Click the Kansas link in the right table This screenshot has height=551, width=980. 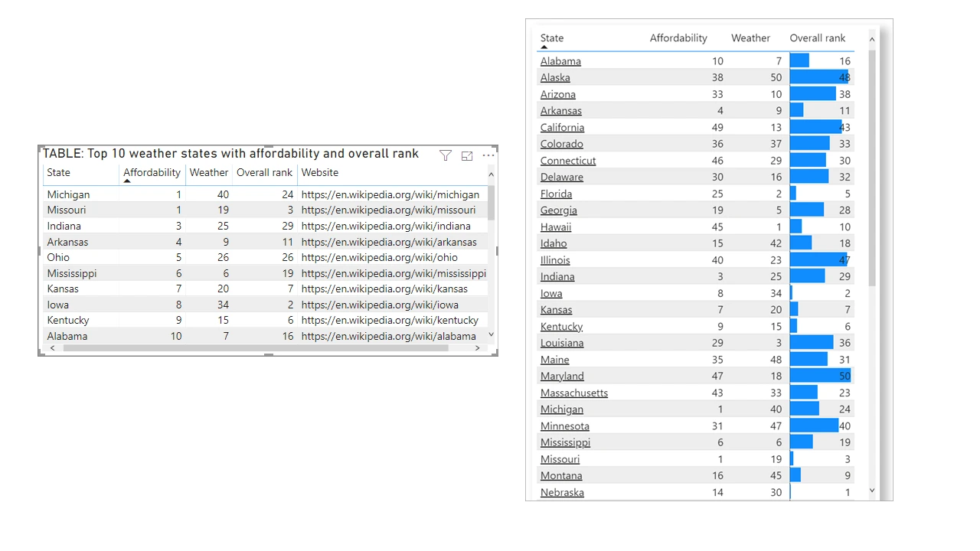[557, 310]
